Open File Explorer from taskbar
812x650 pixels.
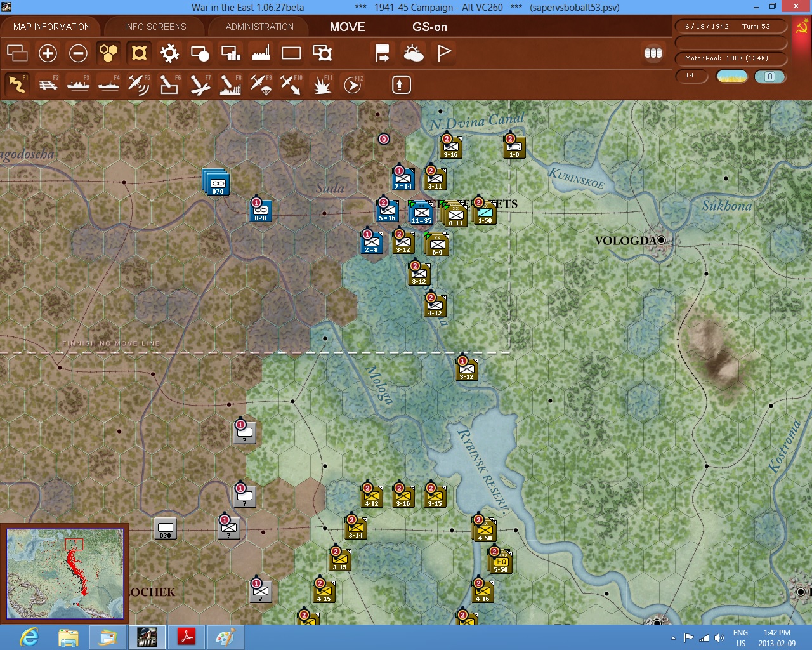click(69, 637)
